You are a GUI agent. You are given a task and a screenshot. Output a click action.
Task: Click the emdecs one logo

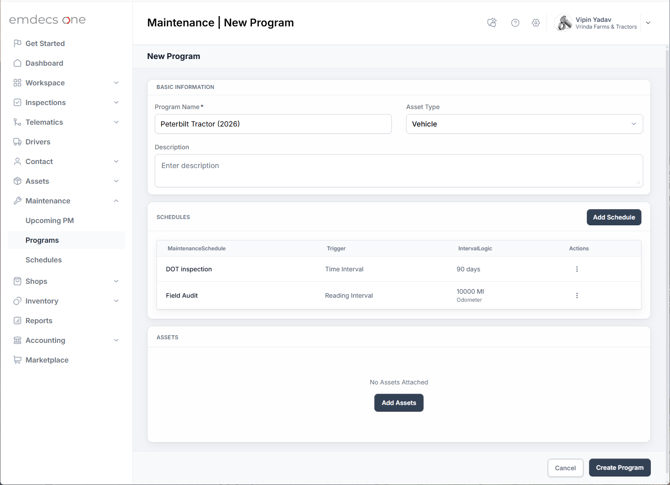coord(47,20)
